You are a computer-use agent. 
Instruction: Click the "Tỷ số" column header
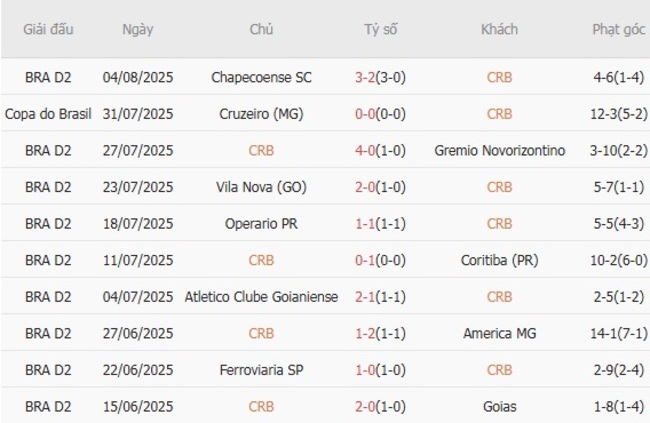[x=381, y=30]
